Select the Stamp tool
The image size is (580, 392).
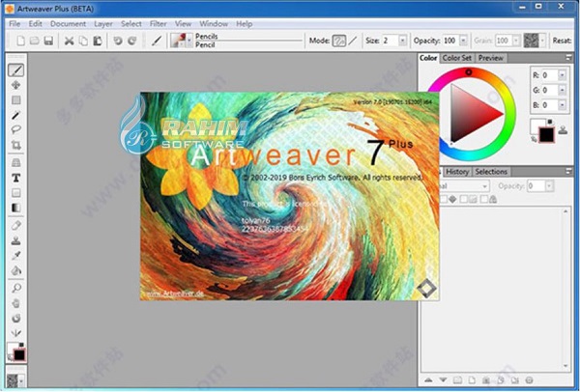(x=15, y=240)
